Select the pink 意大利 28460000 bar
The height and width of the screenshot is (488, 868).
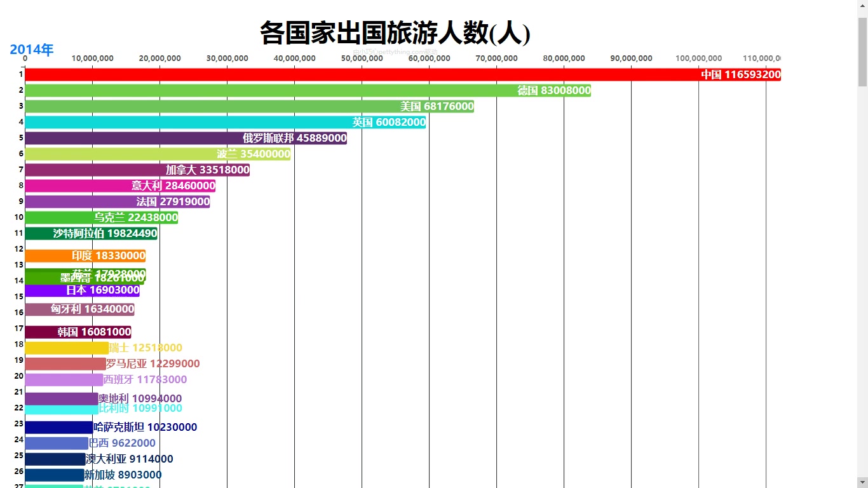coord(76,186)
